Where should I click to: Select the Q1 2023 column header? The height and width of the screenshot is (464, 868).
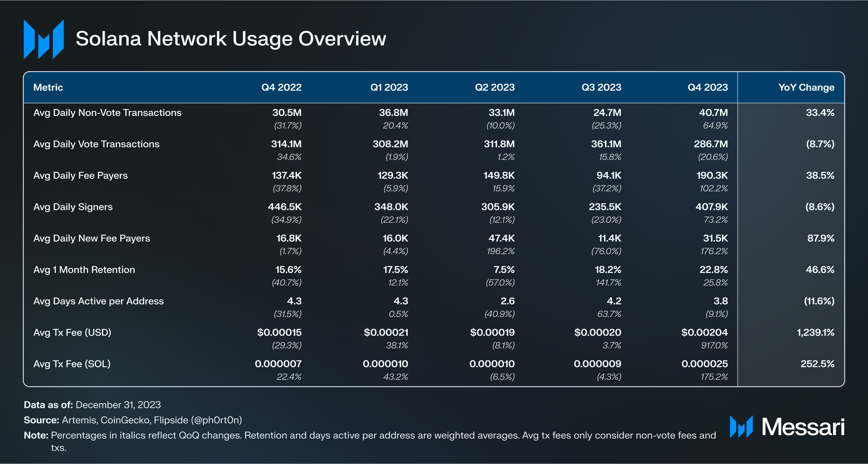point(389,88)
